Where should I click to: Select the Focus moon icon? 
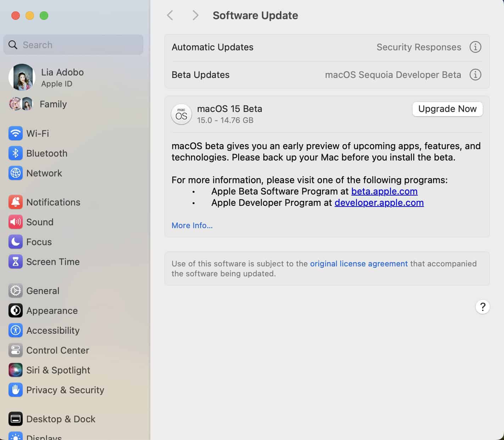(15, 242)
